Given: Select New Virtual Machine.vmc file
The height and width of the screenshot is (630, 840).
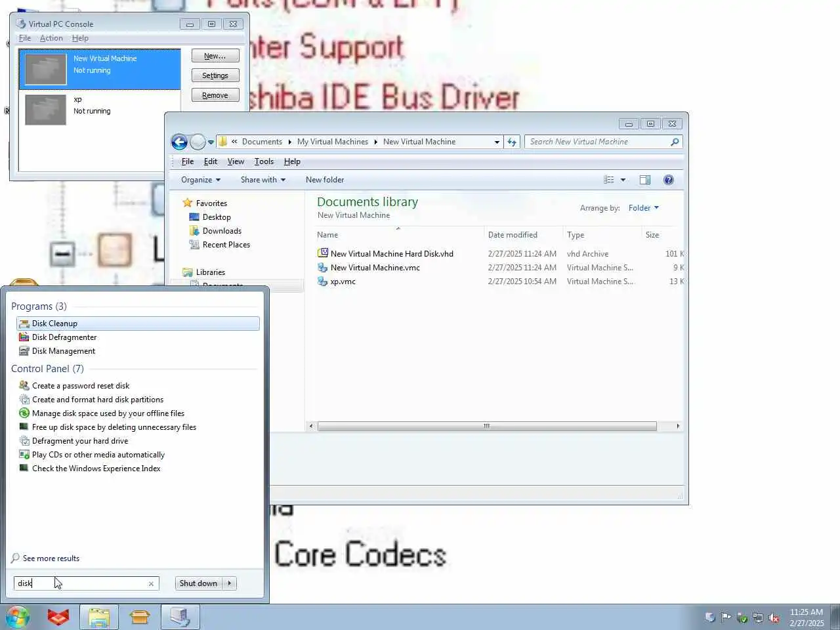Looking at the screenshot, I should pyautogui.click(x=375, y=268).
